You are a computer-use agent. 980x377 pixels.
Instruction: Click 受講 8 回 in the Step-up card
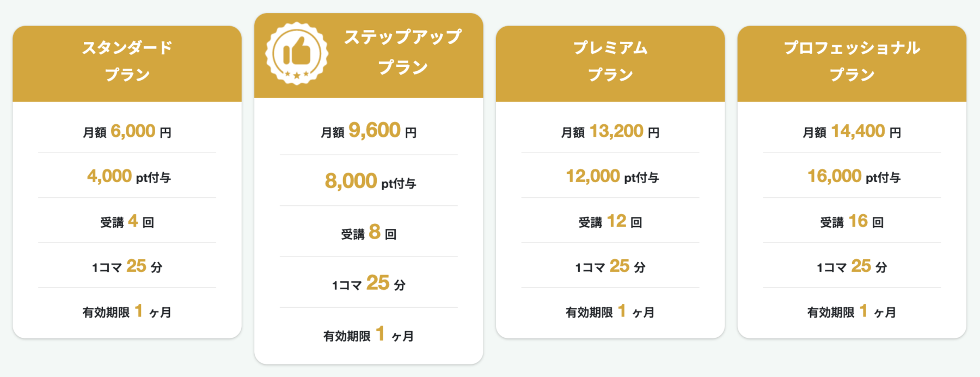(369, 232)
